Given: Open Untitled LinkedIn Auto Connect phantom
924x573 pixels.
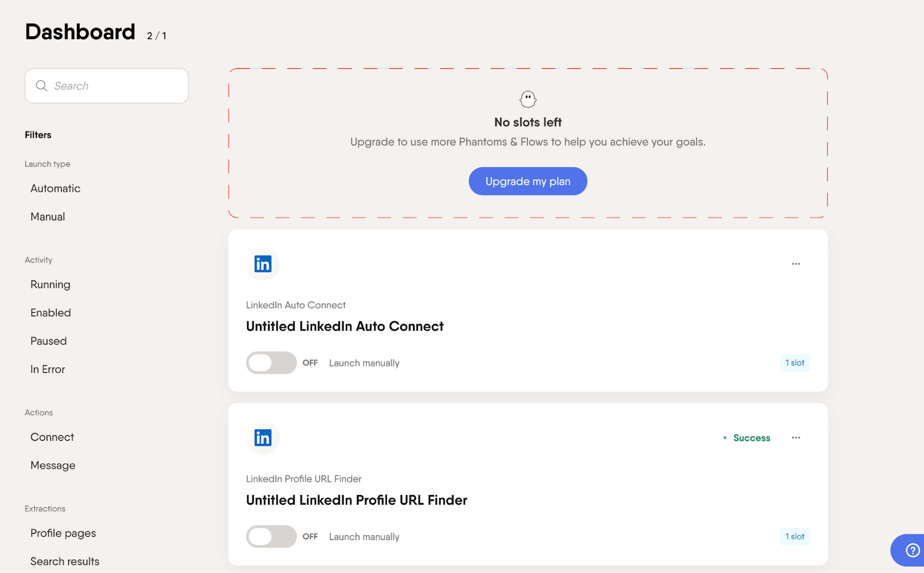Looking at the screenshot, I should [345, 327].
